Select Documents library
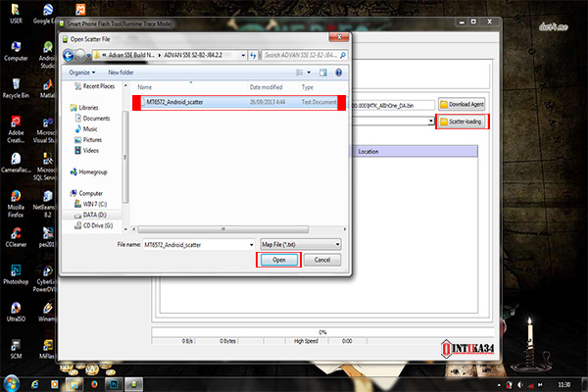Image resolution: width=588 pixels, height=392 pixels. coord(92,119)
